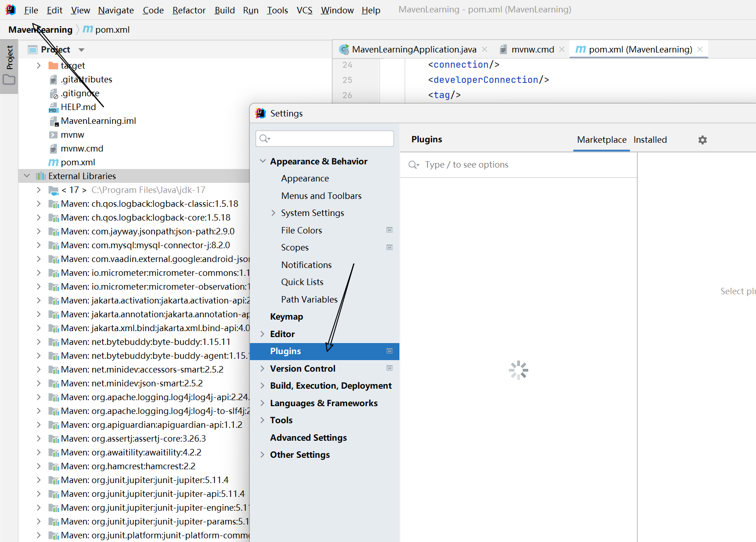
Task: Select the mvnw script file icon
Action: [53, 135]
